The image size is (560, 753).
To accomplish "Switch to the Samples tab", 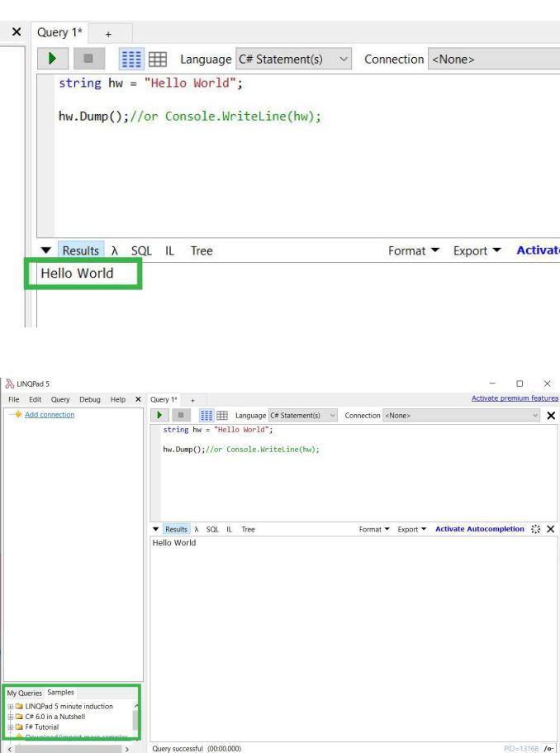I will [x=60, y=692].
